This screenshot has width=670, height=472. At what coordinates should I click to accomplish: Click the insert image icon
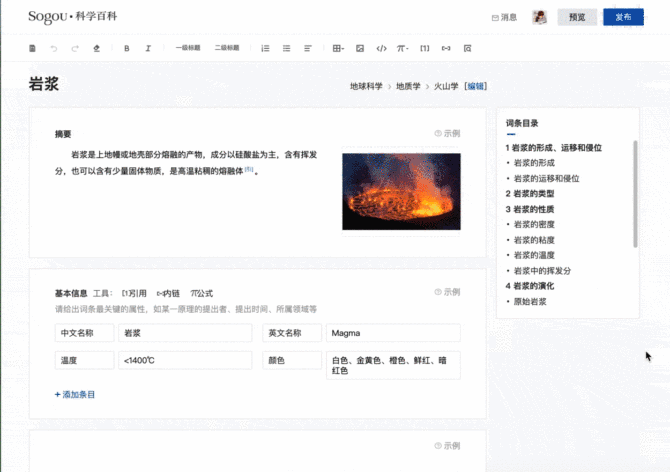click(x=360, y=48)
